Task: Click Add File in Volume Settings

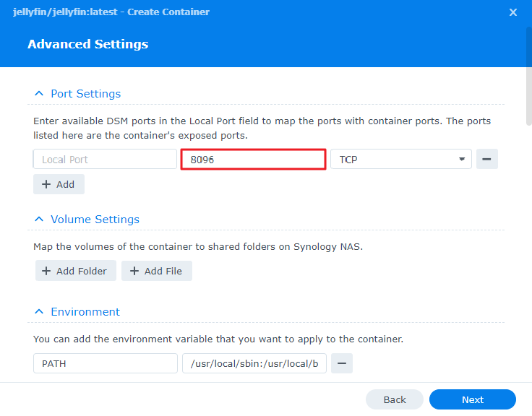Action: 157,271
